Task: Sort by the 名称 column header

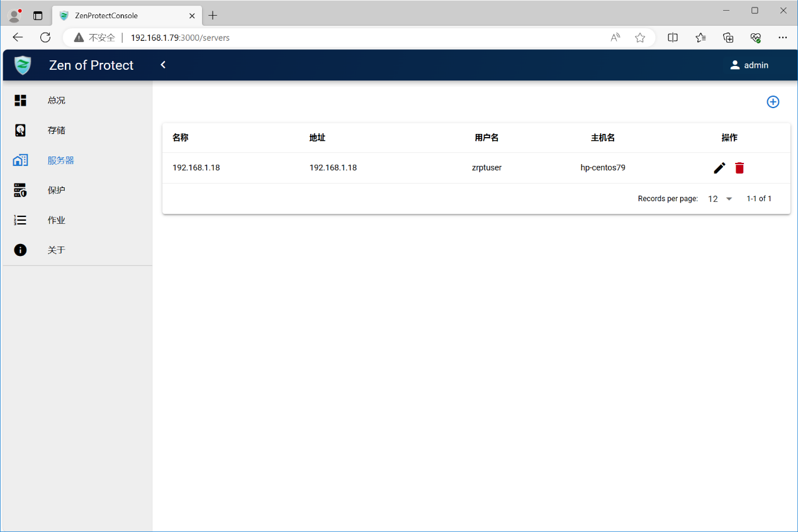Action: [181, 138]
